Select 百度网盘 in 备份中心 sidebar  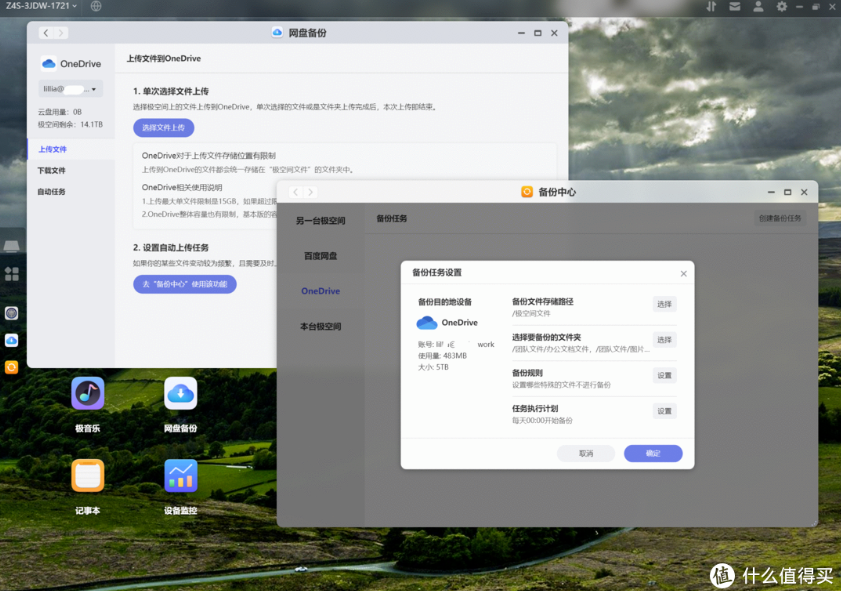[x=321, y=256]
